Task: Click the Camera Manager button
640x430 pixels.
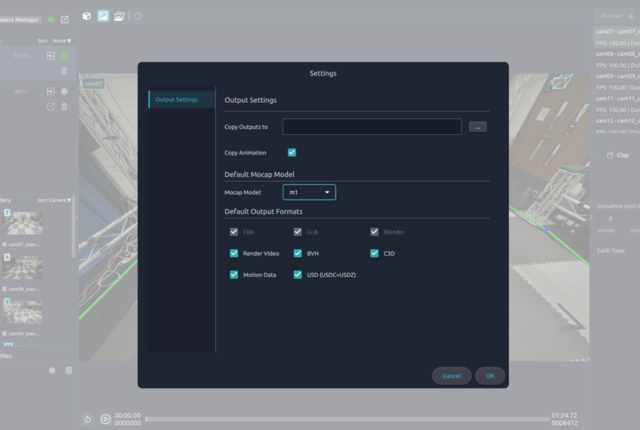Action: click(20, 20)
